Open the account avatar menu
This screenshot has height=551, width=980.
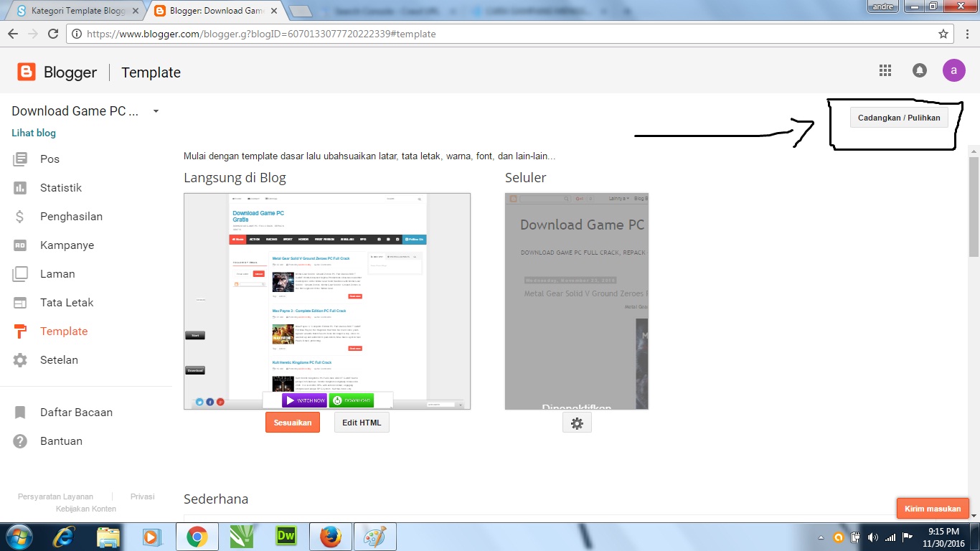[953, 70]
